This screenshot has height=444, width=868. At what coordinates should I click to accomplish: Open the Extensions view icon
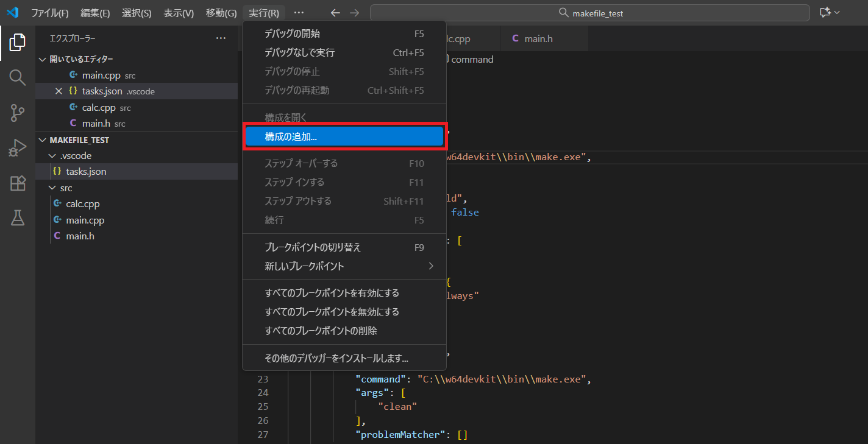coord(18,183)
